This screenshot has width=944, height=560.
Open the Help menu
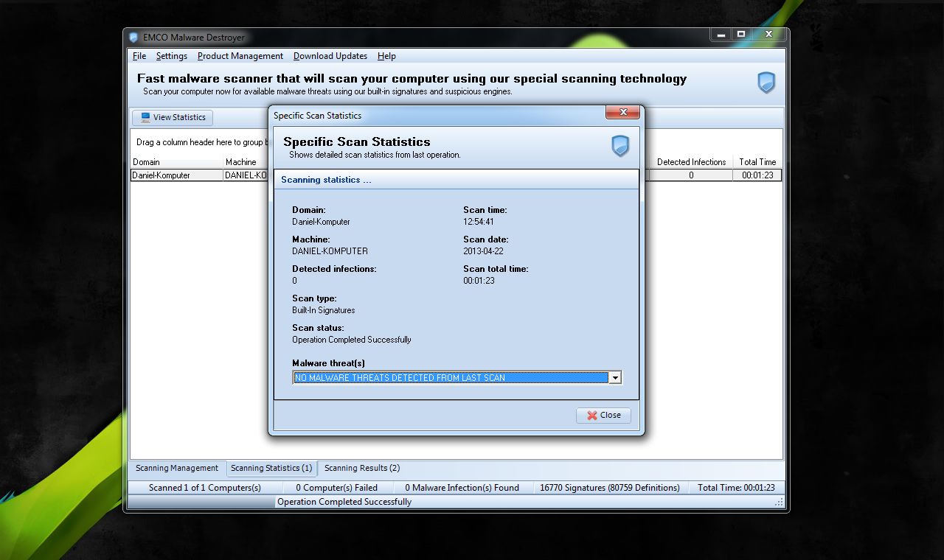click(386, 56)
